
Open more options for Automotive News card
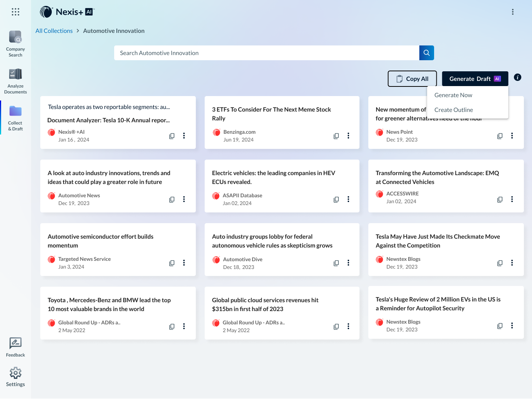(x=184, y=199)
